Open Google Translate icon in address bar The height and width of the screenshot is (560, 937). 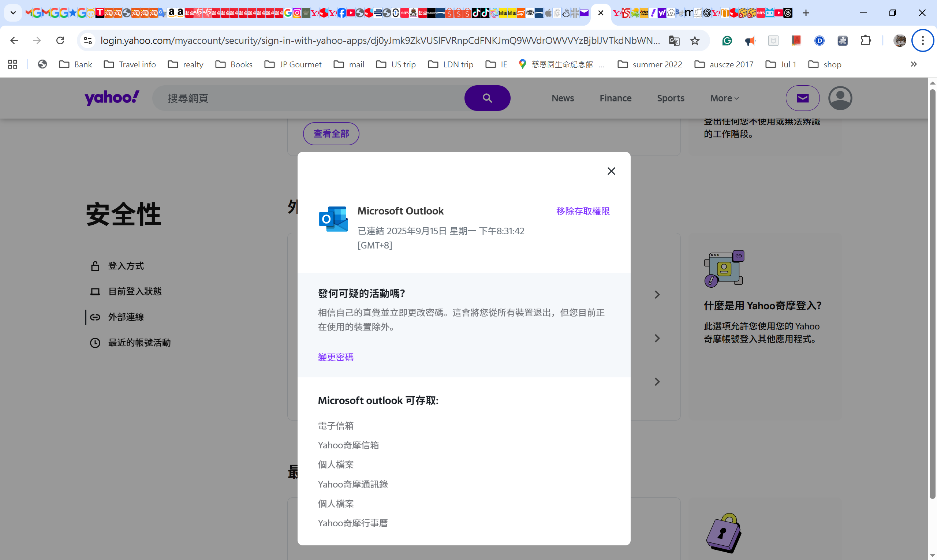[674, 41]
